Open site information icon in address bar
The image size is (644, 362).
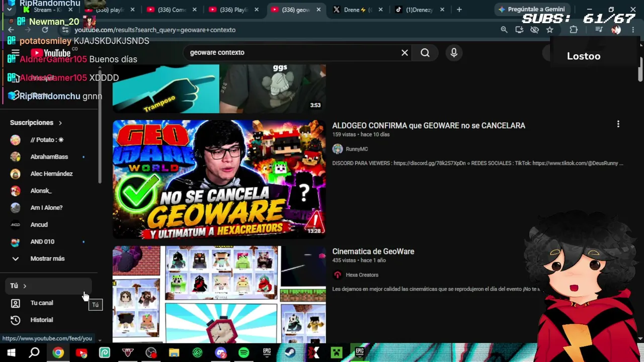(x=65, y=30)
